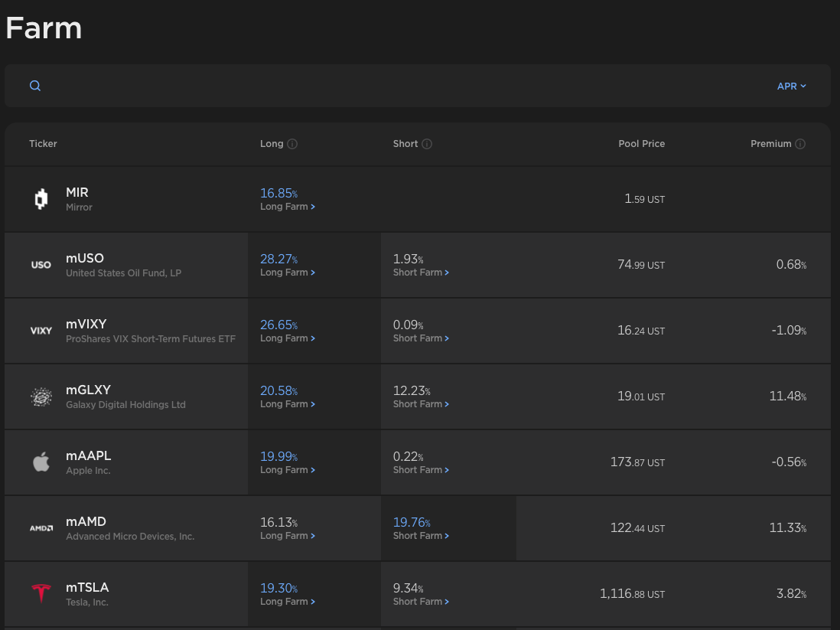Click the 28.27% mUSO long APR
840x630 pixels.
(278, 259)
